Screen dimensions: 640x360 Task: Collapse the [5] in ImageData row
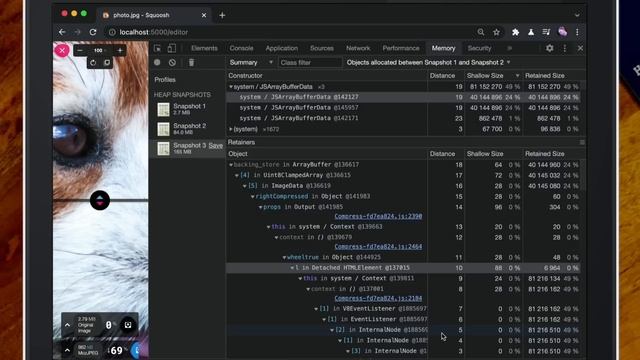tap(245, 186)
